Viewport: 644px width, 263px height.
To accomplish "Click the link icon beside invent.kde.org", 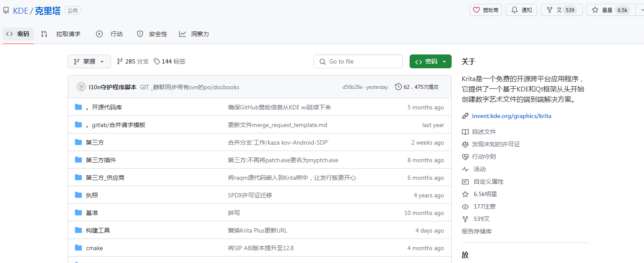I will coord(465,116).
